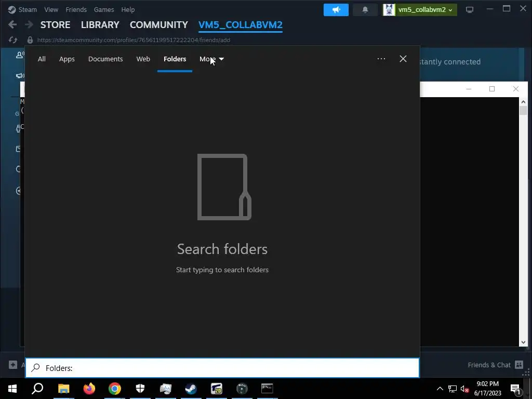Screen dimensions: 532x399
Task: Go to the Steam LIBRARY section
Action: 100,25
